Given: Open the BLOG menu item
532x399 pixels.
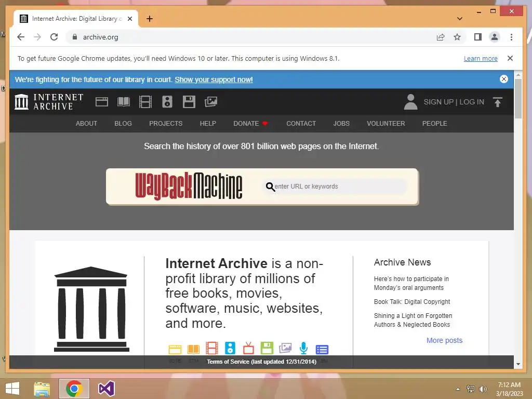Looking at the screenshot, I should pos(123,124).
